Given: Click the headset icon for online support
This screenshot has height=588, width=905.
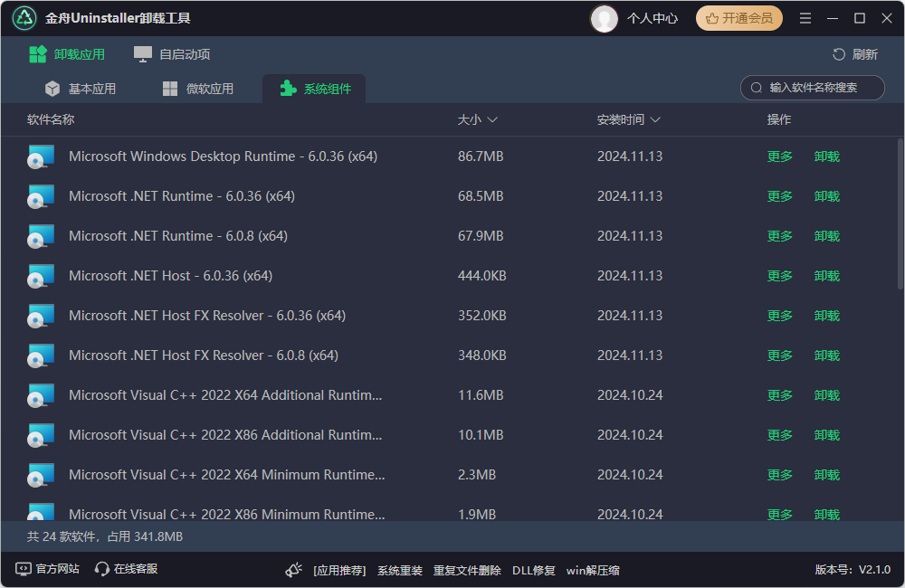Looking at the screenshot, I should (102, 569).
